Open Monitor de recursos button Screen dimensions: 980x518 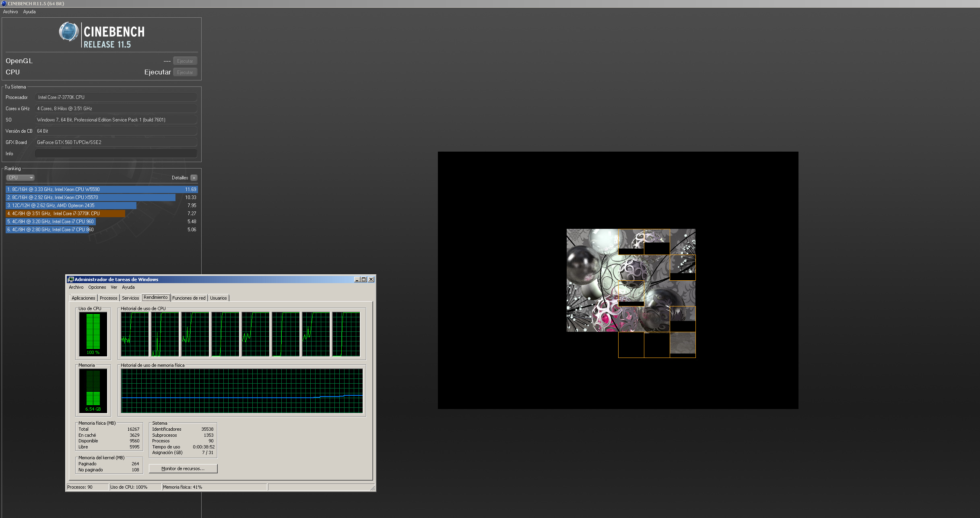coord(183,469)
